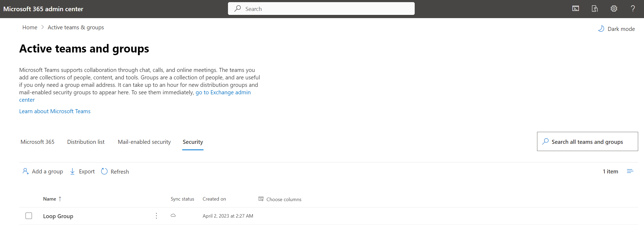Image resolution: width=644 pixels, height=232 pixels.
Task: Click the Sync status column header
Action: pyautogui.click(x=182, y=199)
